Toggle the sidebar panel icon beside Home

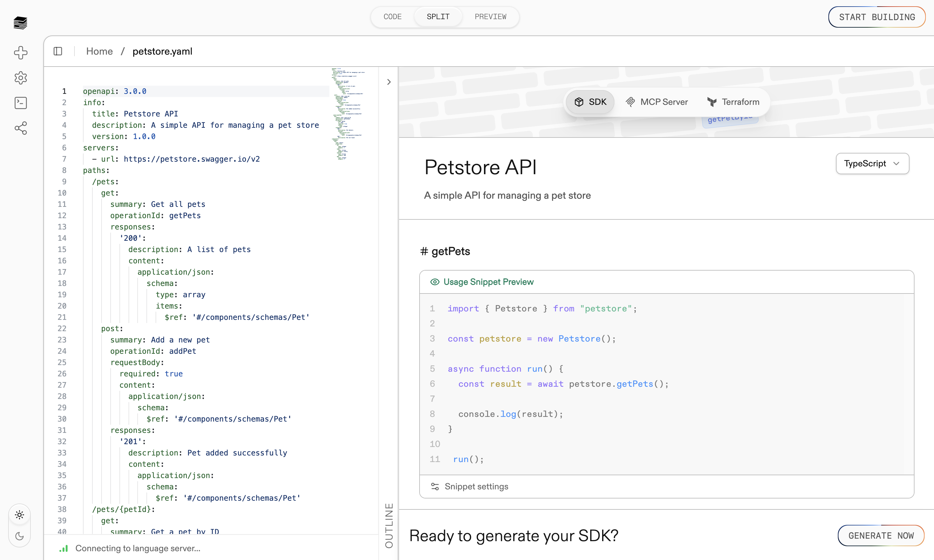[58, 51]
